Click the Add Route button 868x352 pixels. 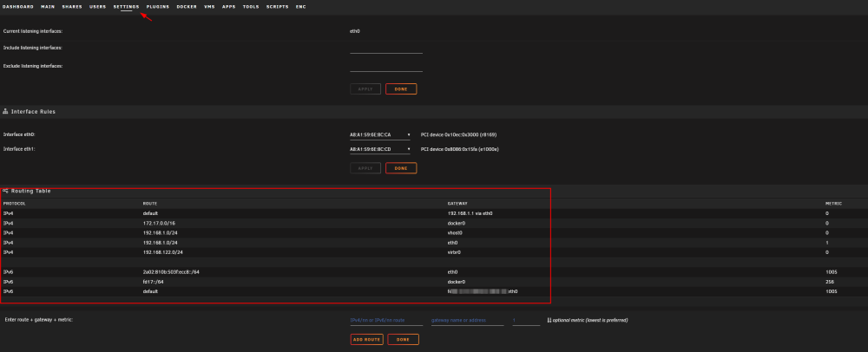[366, 339]
